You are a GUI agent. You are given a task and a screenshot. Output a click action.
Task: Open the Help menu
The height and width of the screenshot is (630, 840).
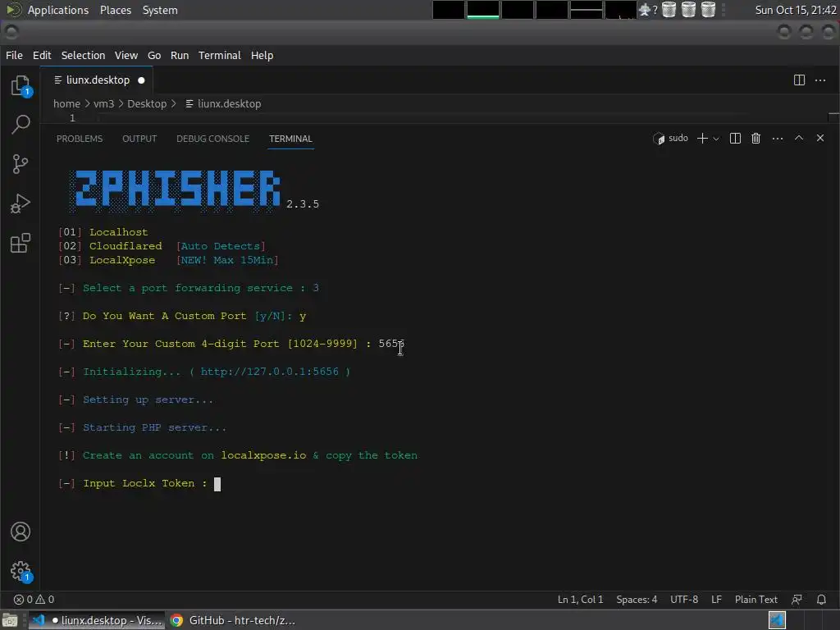pyautogui.click(x=262, y=55)
